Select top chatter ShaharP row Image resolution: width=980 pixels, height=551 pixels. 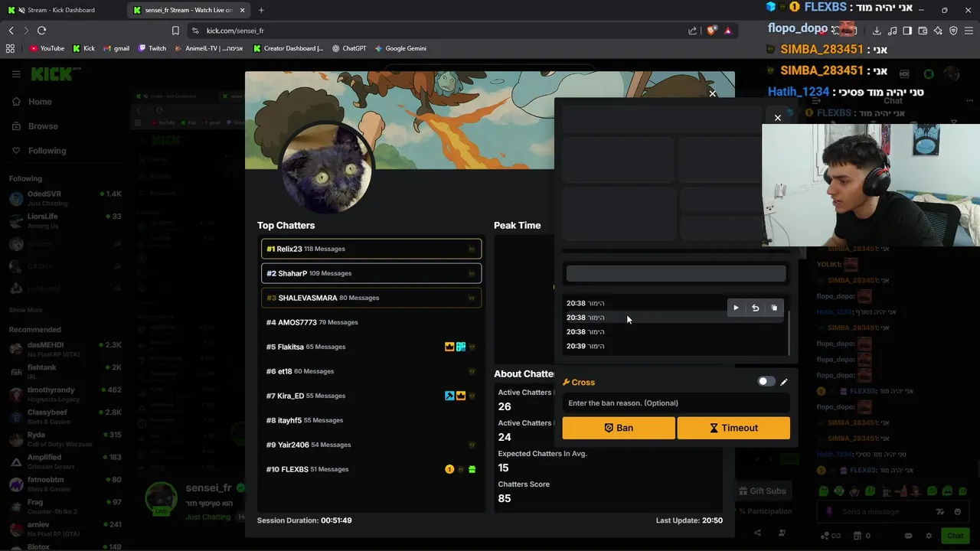pyautogui.click(x=371, y=273)
